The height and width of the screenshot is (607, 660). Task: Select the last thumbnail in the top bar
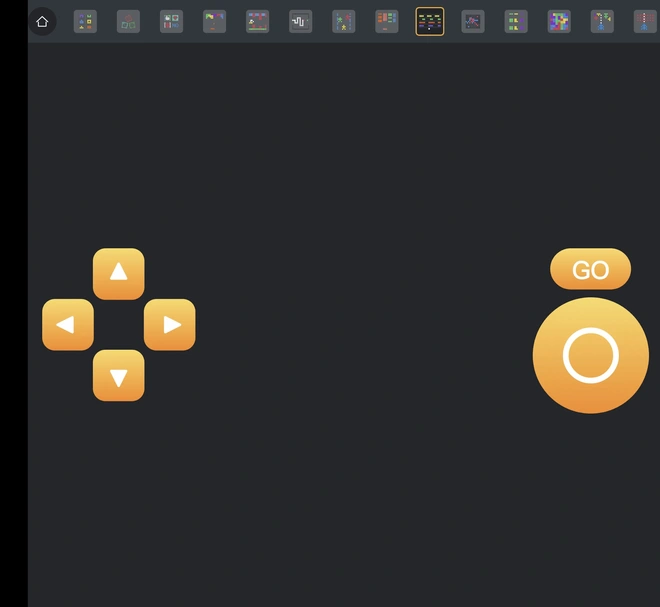click(x=645, y=21)
